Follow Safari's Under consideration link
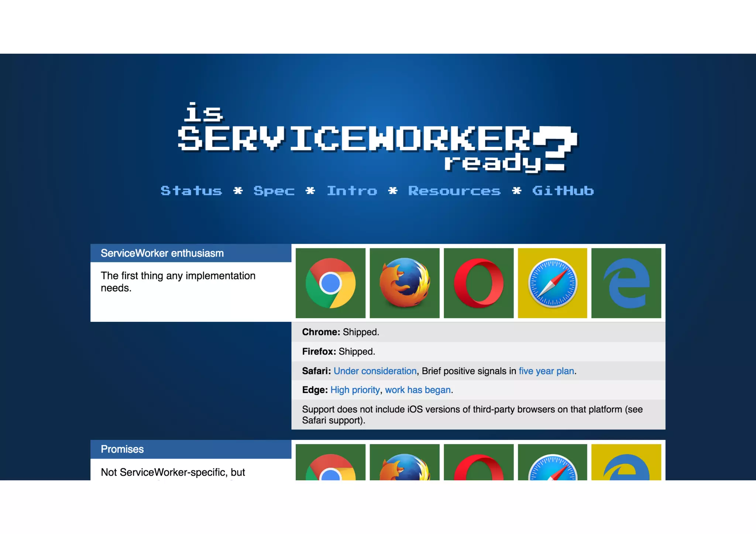This screenshot has width=756, height=534. point(375,371)
